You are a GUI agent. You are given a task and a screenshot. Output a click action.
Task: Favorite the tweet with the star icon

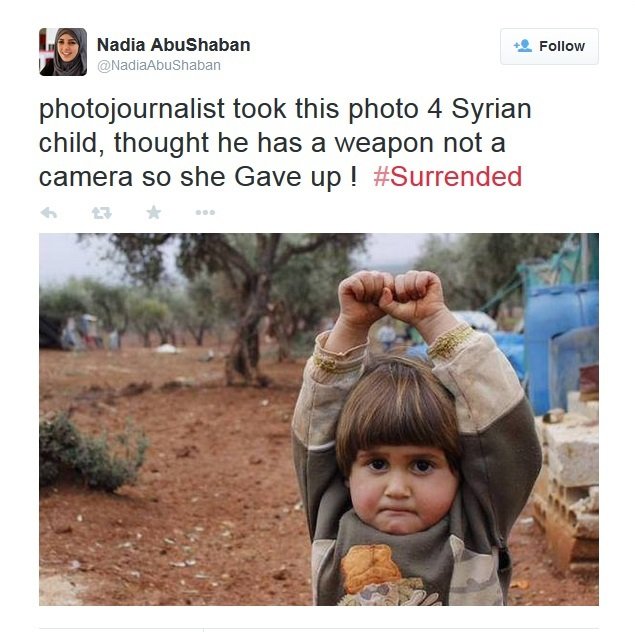point(154,212)
